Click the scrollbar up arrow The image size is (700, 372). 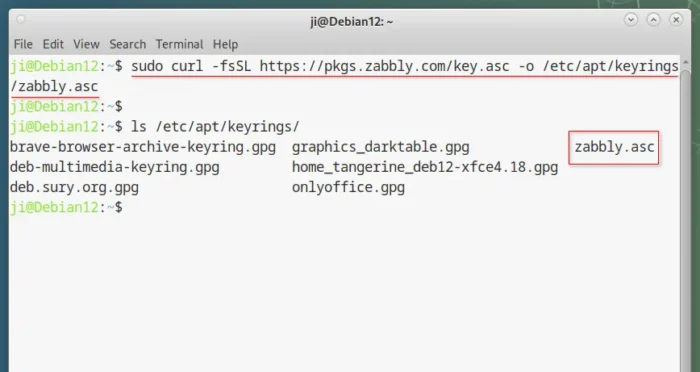(685, 64)
